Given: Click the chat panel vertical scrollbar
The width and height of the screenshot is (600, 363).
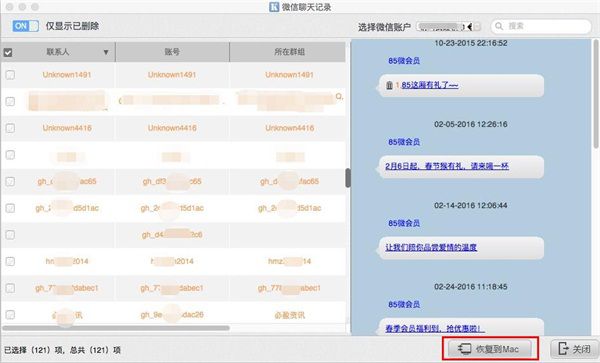Looking at the screenshot, I should pos(596,94).
